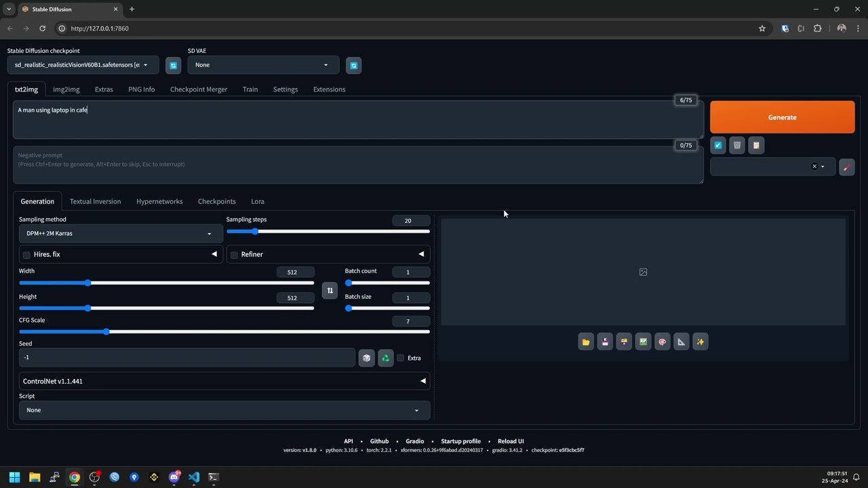
Task: Open the Stable Diffusion checkpoint dropdown
Action: (x=83, y=65)
